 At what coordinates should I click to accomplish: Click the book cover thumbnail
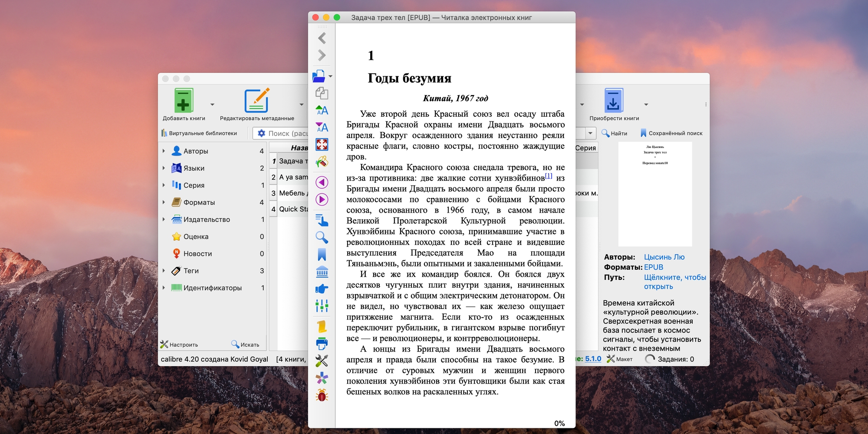click(x=655, y=194)
